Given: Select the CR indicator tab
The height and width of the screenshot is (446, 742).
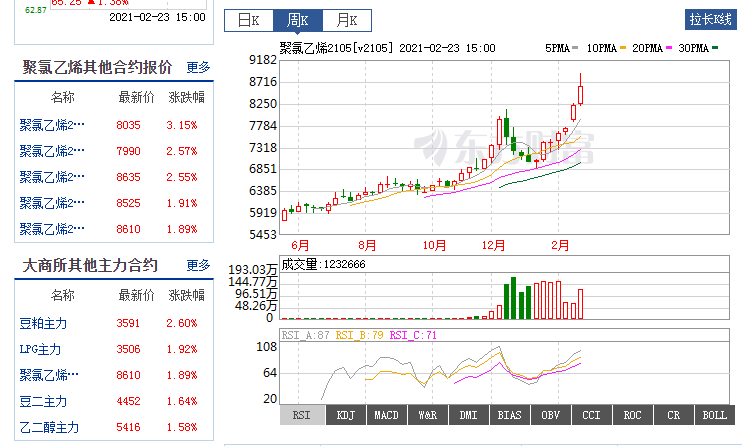Looking at the screenshot, I should (673, 415).
